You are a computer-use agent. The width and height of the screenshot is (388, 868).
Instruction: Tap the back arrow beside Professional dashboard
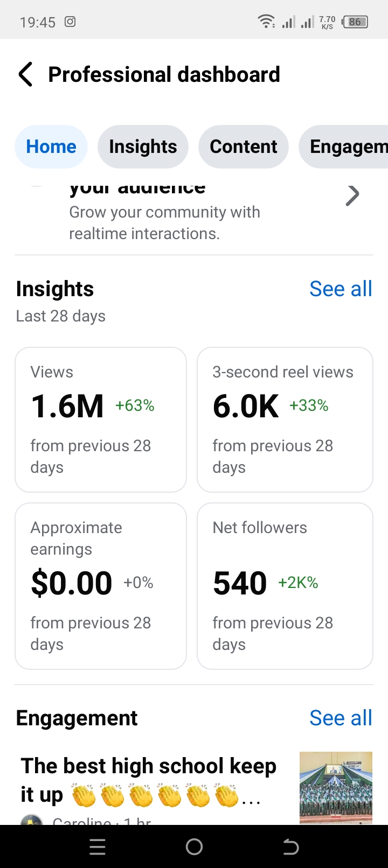(25, 74)
